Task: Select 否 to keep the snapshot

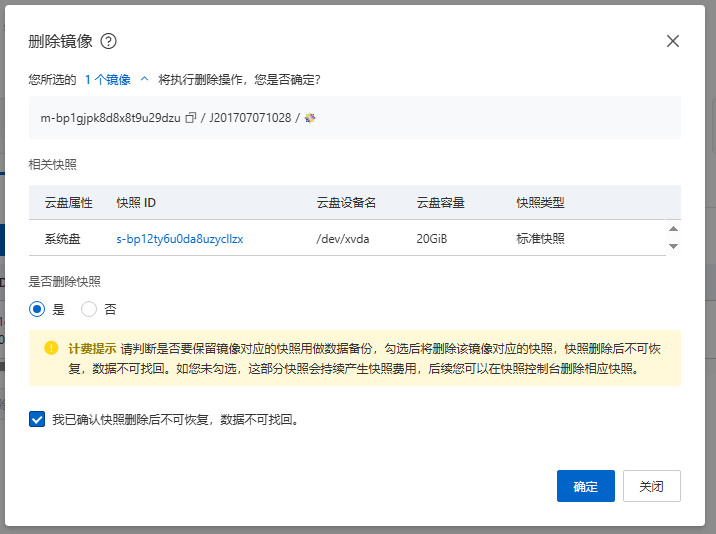Action: [89, 309]
